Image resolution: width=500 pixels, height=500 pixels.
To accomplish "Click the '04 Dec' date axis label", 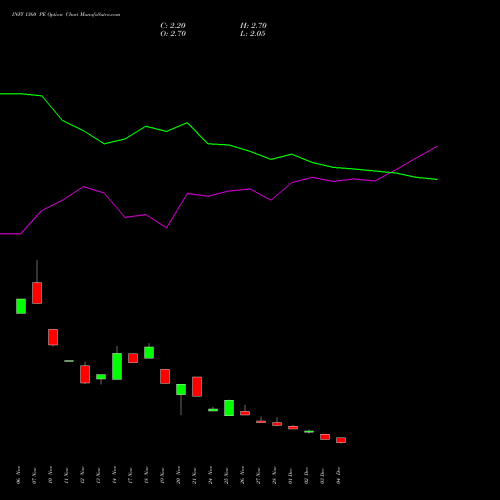I will (338, 475).
